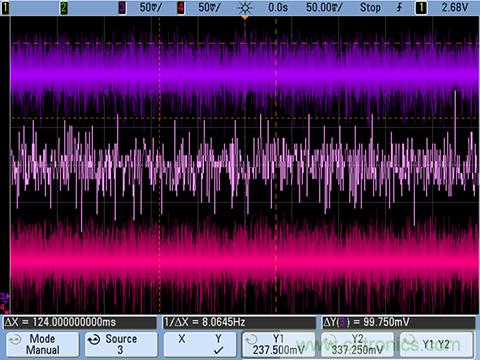The width and height of the screenshot is (480, 360).
Task: Click the orange trigger position marker triangle
Action: [245, 17]
